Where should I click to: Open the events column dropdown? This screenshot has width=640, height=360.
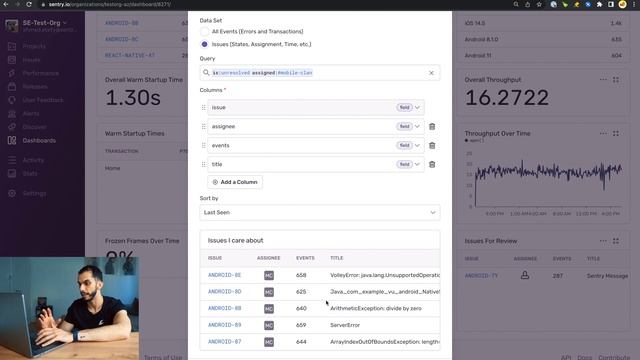[x=417, y=145]
